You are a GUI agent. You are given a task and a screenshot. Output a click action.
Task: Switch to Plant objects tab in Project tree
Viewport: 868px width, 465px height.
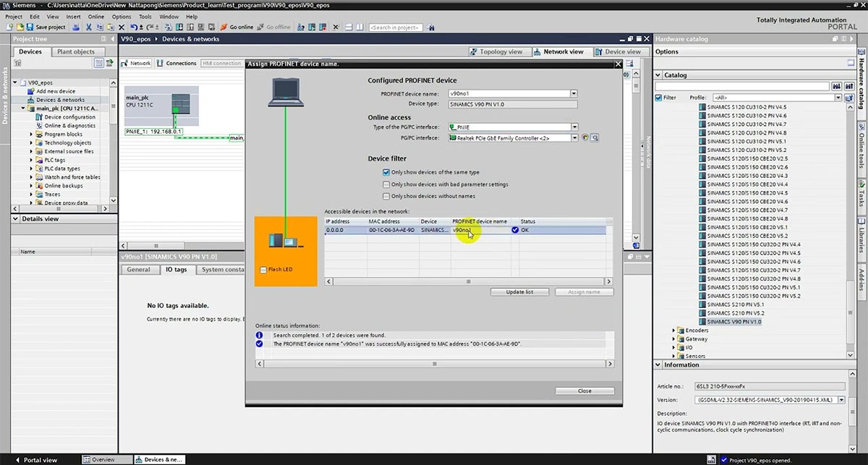tap(76, 51)
